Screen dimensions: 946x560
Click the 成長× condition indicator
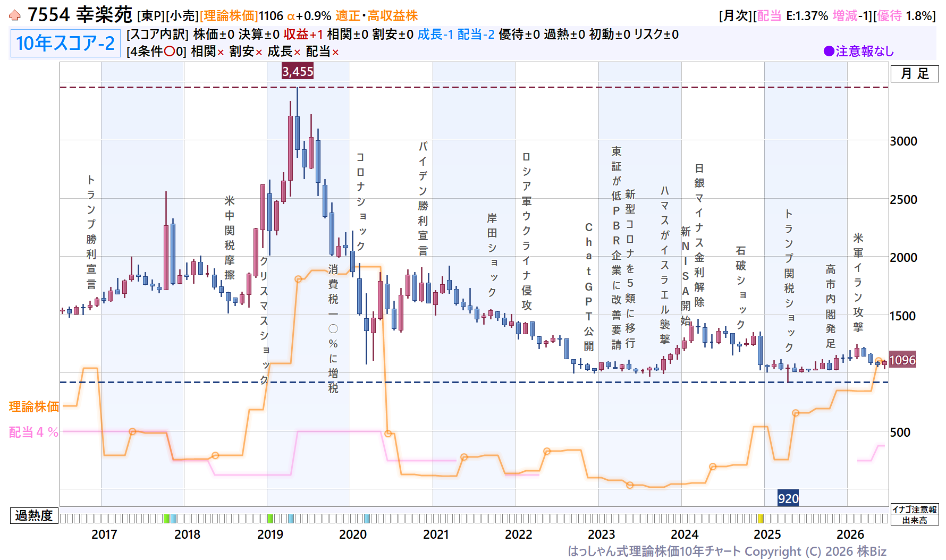[284, 52]
